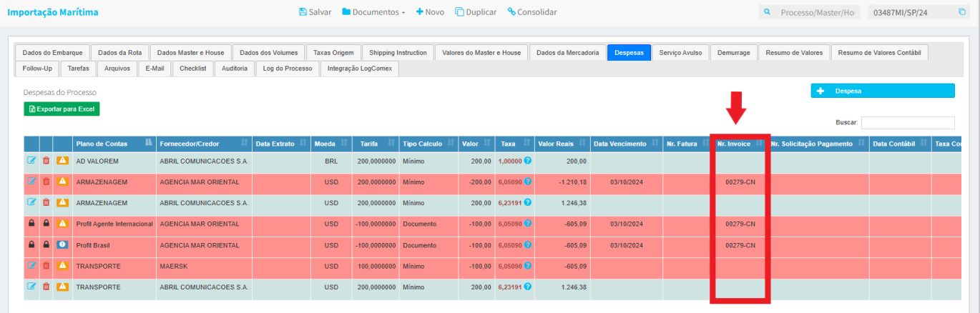
Task: Click warning icon on ARMAZENAGEM ABRIL COMUNICACOES row
Action: pyautogui.click(x=63, y=202)
